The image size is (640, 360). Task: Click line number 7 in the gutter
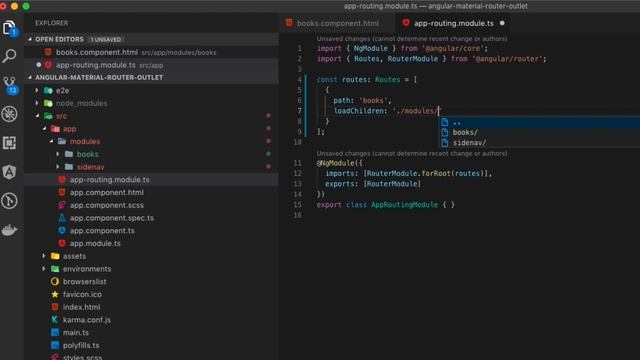(299, 111)
